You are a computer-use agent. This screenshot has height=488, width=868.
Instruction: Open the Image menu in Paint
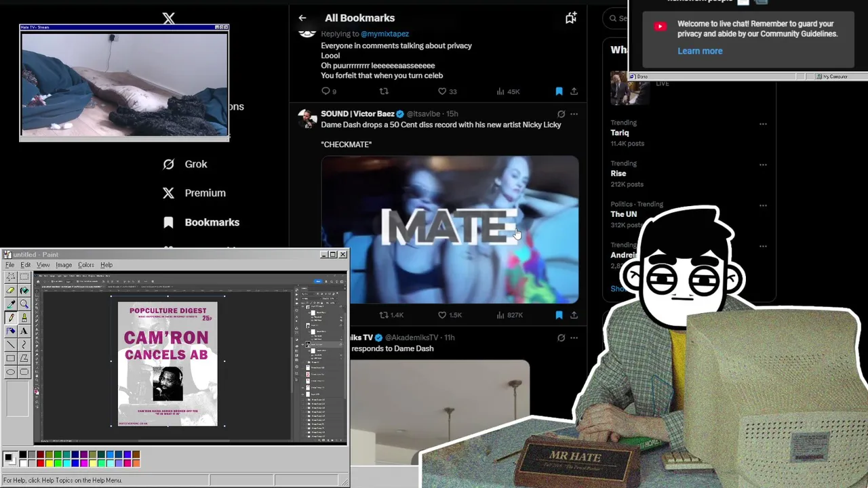pos(64,265)
